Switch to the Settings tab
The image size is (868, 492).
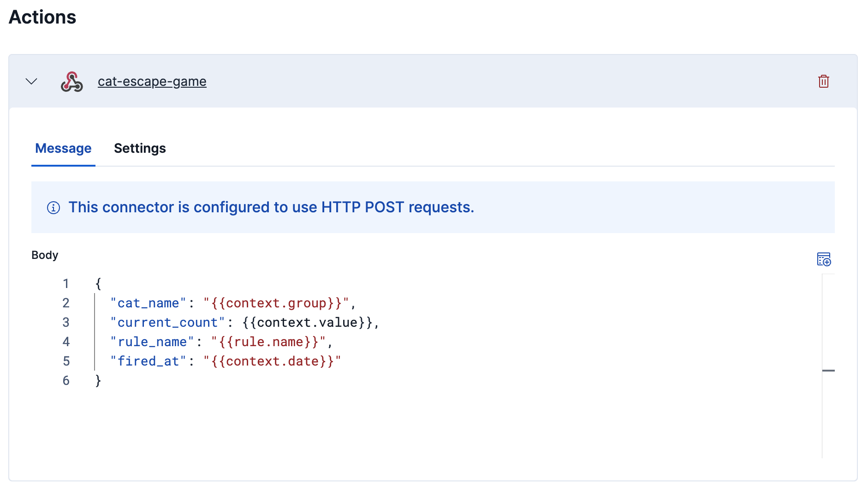140,148
